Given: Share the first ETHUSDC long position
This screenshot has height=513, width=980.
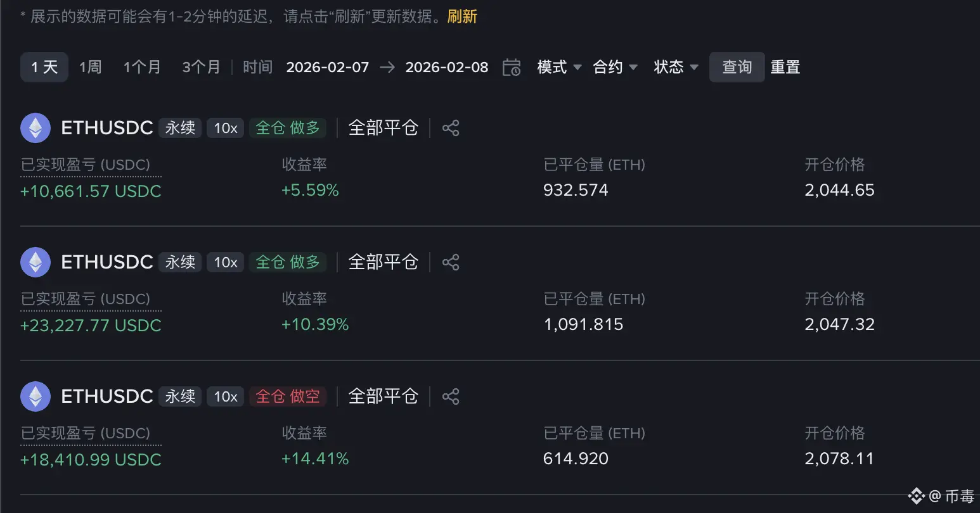Looking at the screenshot, I should [x=451, y=128].
